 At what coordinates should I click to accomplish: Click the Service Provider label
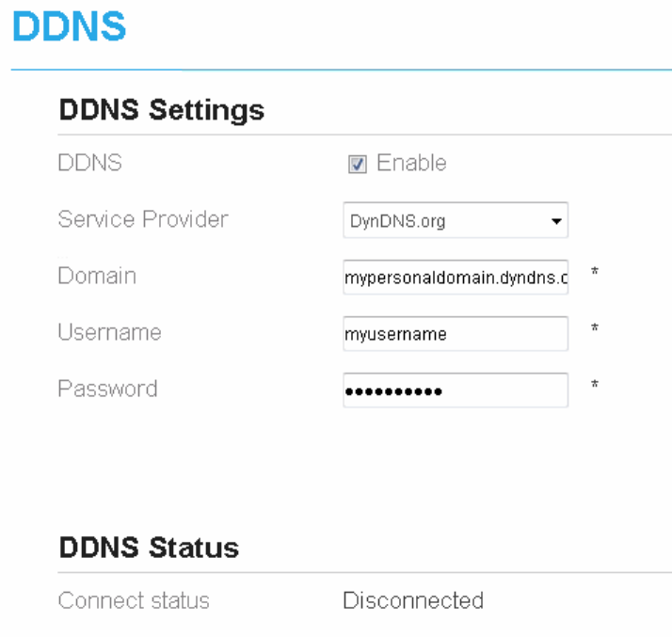point(143,220)
